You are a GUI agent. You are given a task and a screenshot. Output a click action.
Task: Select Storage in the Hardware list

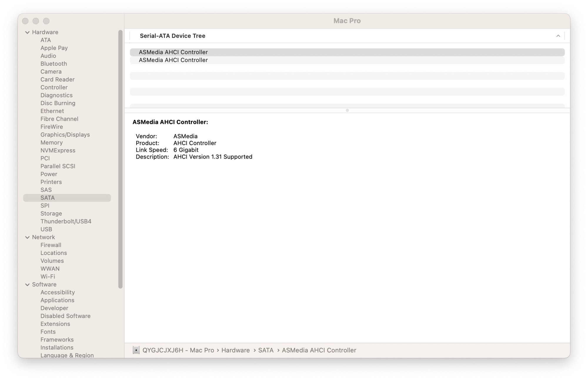pyautogui.click(x=51, y=213)
